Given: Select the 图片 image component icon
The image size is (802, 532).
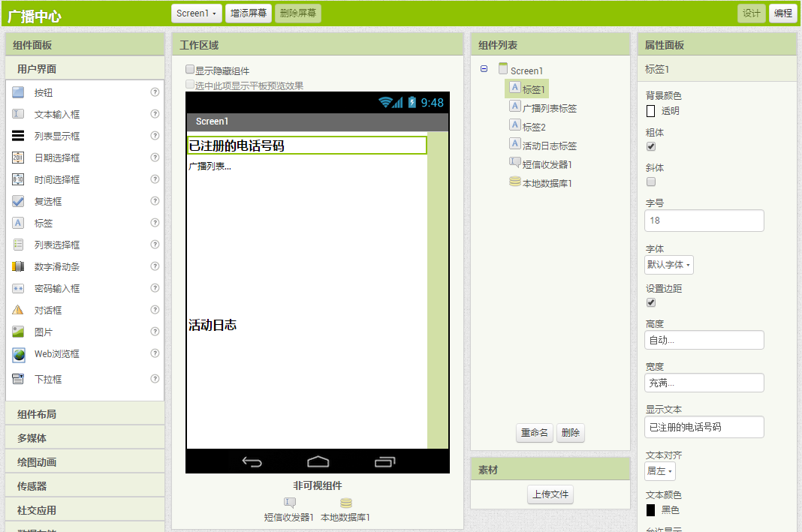Looking at the screenshot, I should [19, 332].
